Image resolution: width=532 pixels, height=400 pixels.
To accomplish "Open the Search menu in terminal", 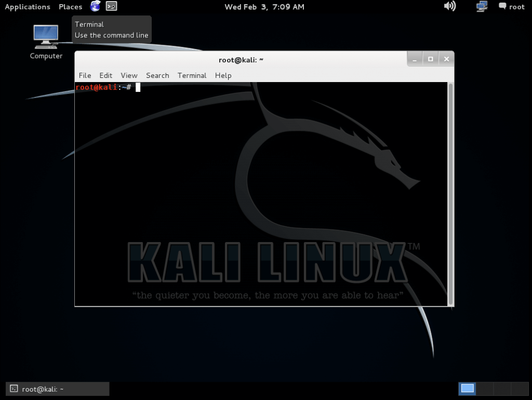I will tap(157, 75).
